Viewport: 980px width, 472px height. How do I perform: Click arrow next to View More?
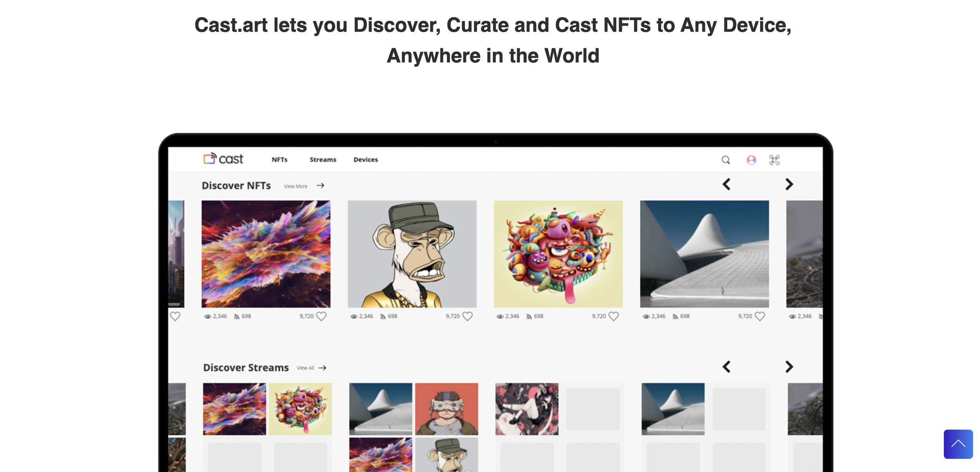tap(320, 185)
